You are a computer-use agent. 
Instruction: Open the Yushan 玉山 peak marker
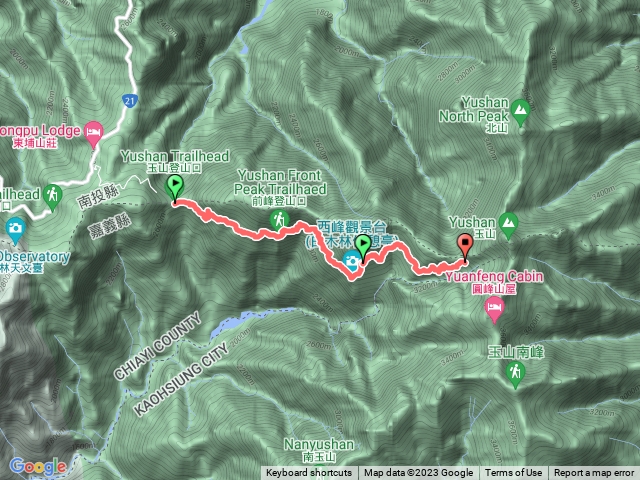[x=508, y=225]
